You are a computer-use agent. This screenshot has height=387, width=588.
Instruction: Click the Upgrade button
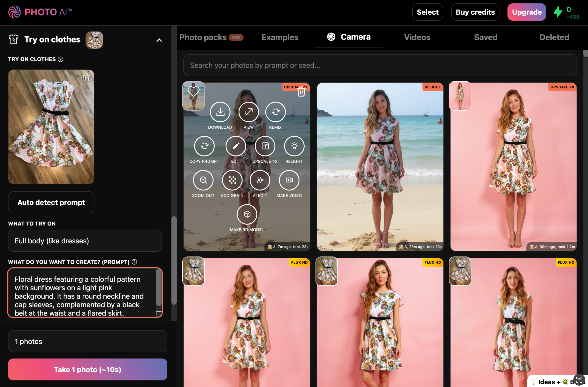click(526, 12)
